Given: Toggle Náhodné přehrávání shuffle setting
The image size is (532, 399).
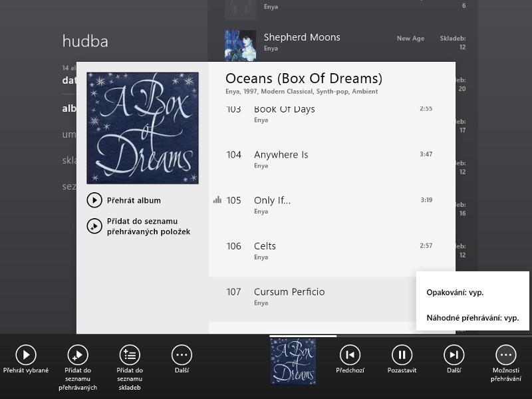Looking at the screenshot, I should (472, 318).
